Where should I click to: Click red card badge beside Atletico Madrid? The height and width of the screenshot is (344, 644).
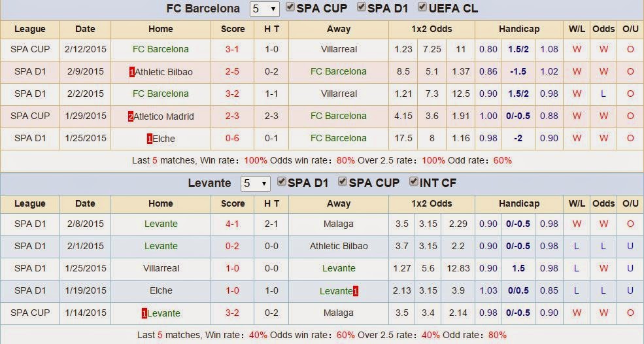[x=131, y=116]
